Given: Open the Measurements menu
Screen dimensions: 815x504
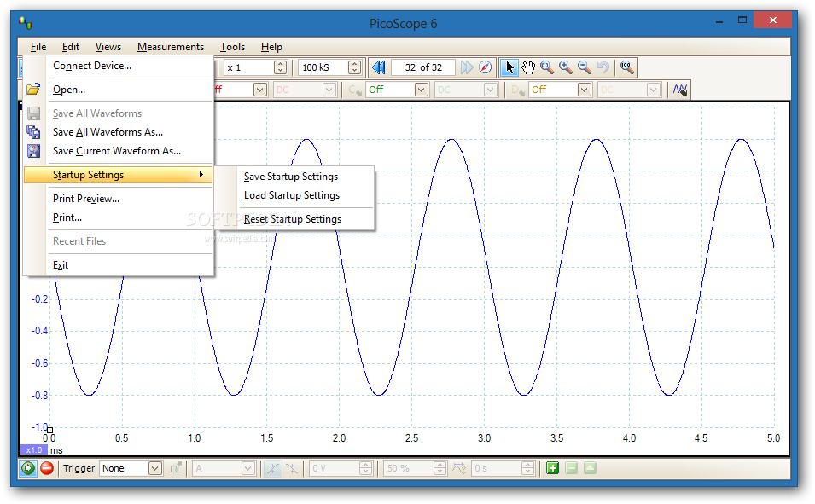Looking at the screenshot, I should point(171,47).
